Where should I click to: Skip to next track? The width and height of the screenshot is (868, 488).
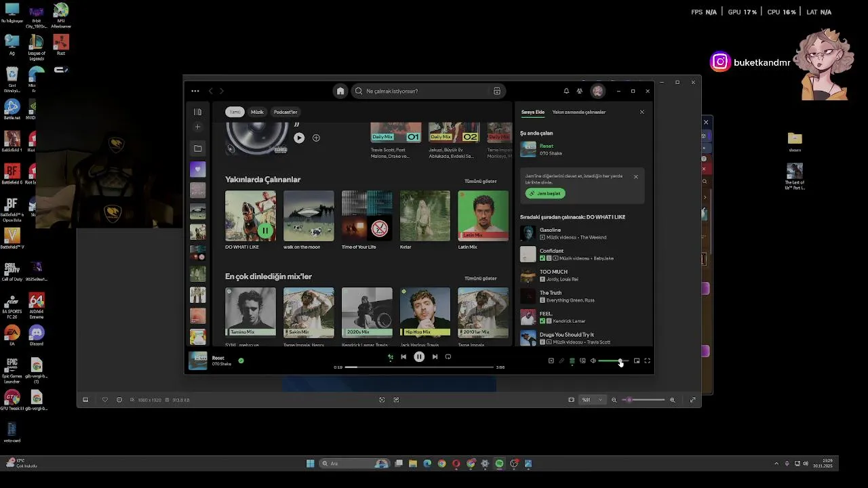tap(435, 357)
